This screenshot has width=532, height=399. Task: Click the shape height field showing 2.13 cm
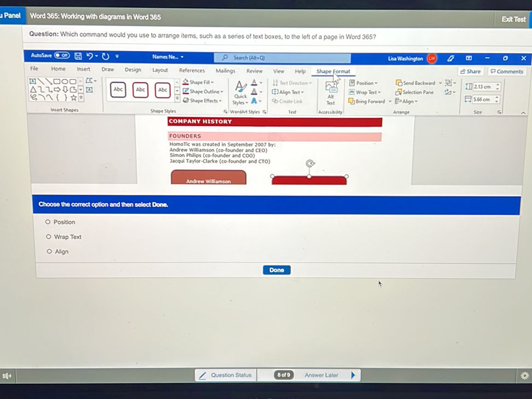point(482,87)
